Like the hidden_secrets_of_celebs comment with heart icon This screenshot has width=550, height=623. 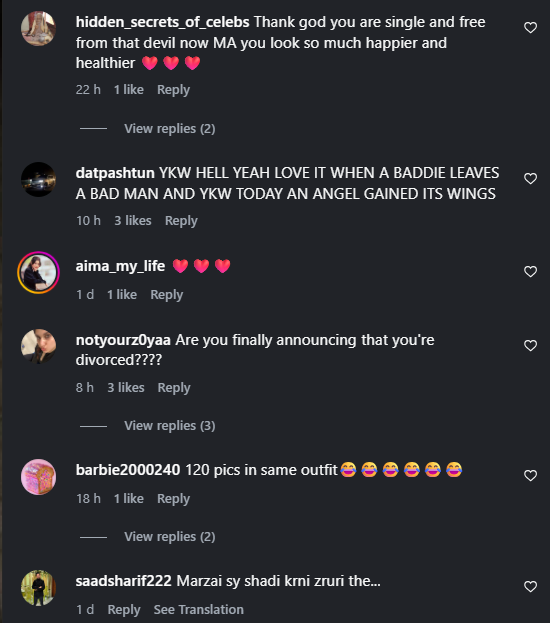(x=531, y=28)
